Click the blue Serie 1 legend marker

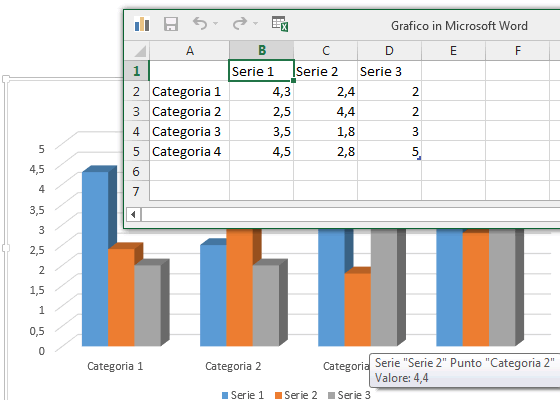click(225, 395)
